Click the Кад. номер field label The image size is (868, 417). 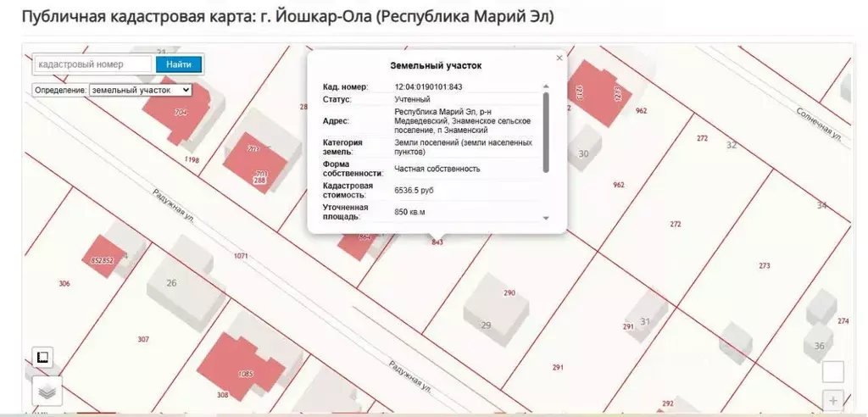tap(346, 87)
